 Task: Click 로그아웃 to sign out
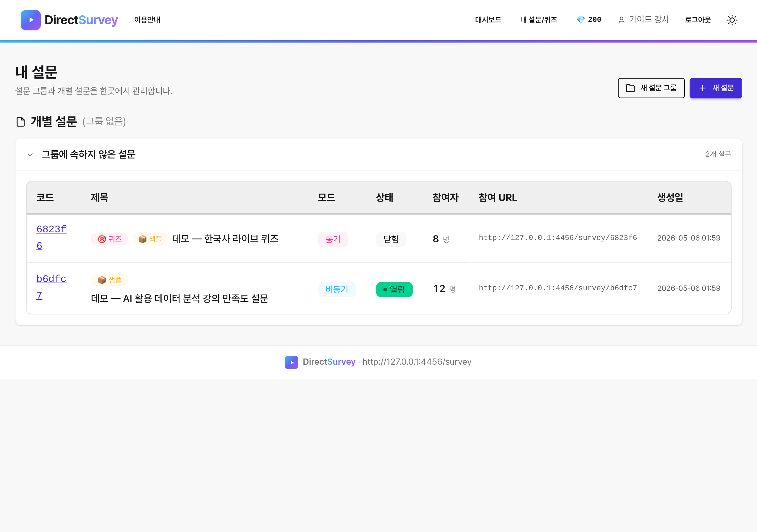click(698, 20)
